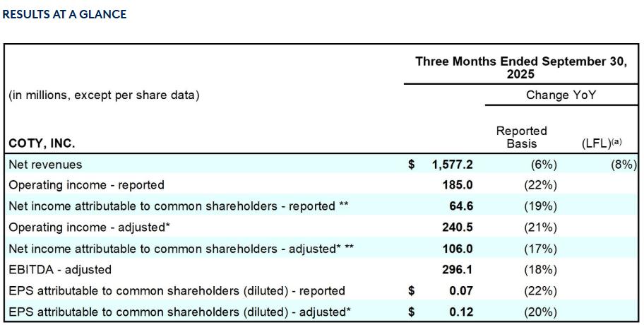Select the EBITDA - adjusted label

coord(60,269)
